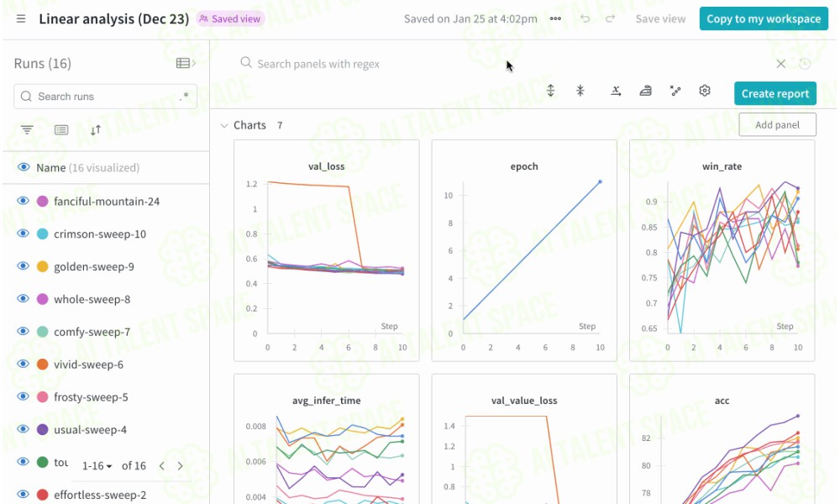Go to next page of runs
The height and width of the screenshot is (504, 840).
pos(181,466)
